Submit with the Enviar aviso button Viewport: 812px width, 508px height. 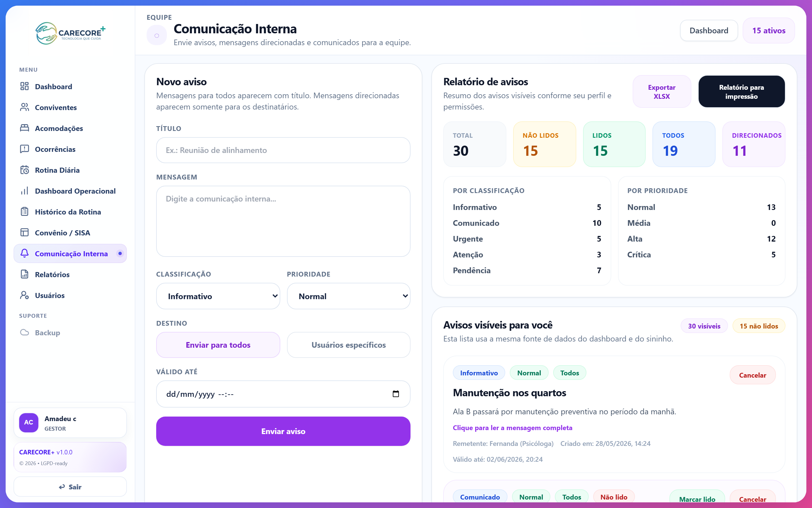[283, 431]
